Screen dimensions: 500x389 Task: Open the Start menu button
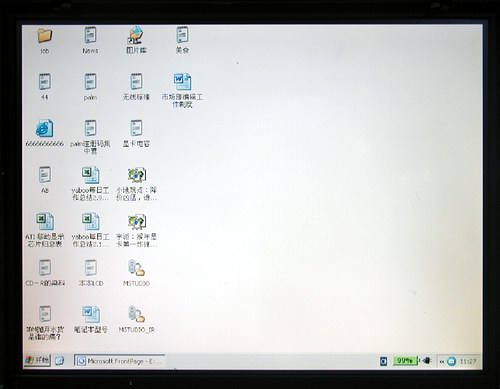pos(37,360)
